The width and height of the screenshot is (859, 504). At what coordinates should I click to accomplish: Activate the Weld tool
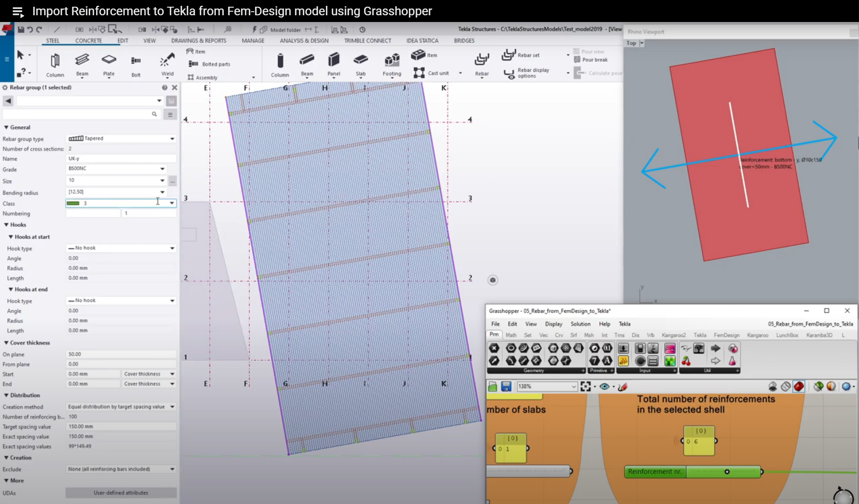click(167, 65)
